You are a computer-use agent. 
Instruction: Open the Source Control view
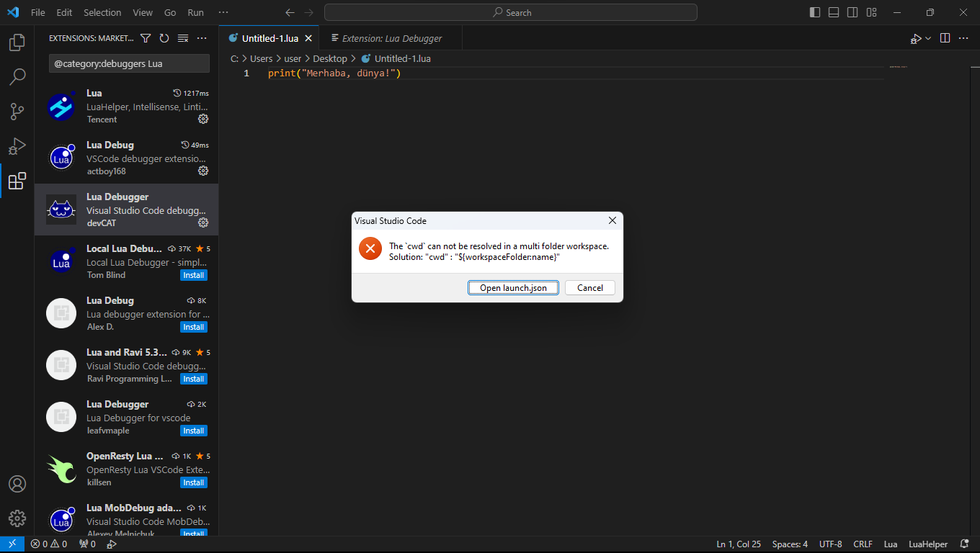point(17,112)
